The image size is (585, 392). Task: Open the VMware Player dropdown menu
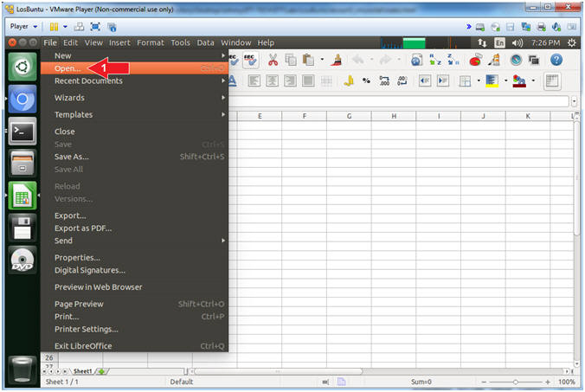pyautogui.click(x=23, y=27)
